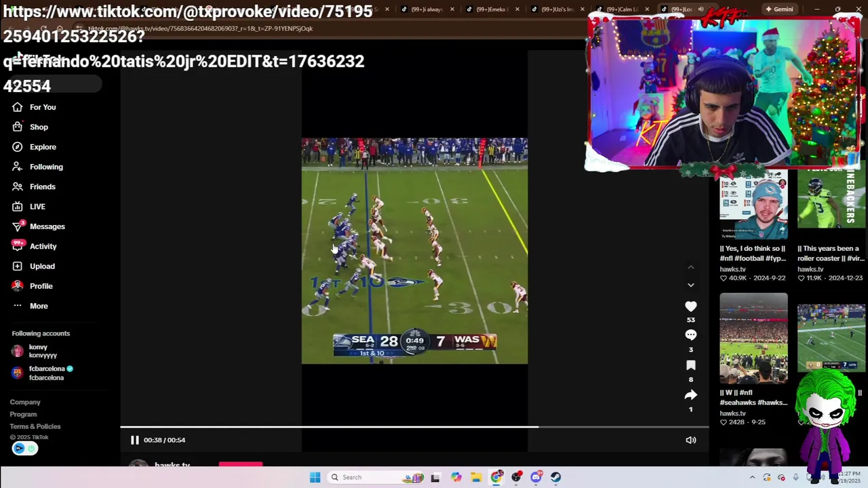Open the hawks.tv link under the 2428 likes video
The height and width of the screenshot is (488, 868).
pyautogui.click(x=732, y=413)
